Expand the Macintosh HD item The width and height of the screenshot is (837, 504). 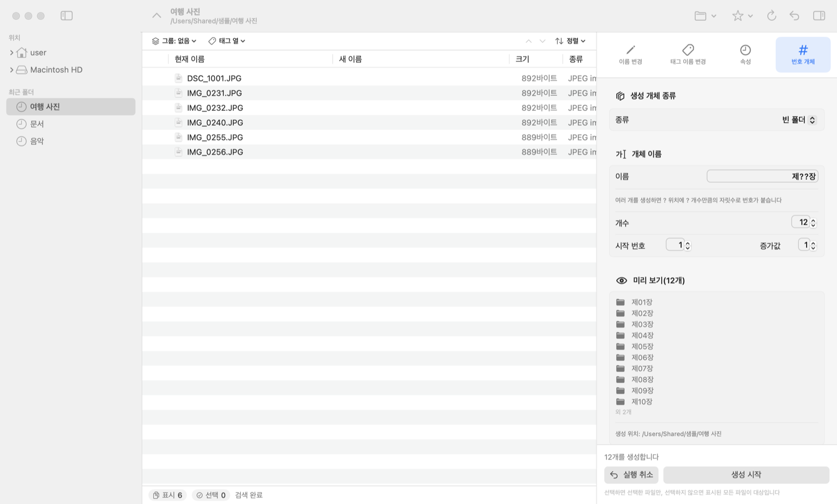point(12,70)
